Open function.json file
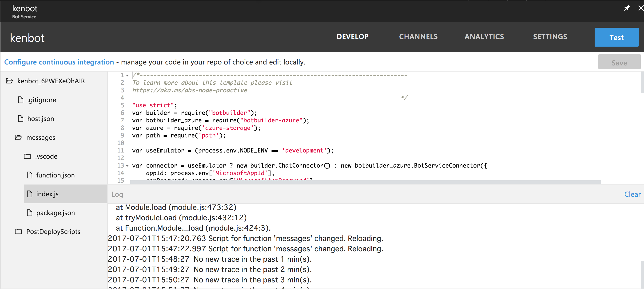This screenshot has height=289, width=644. pos(56,175)
